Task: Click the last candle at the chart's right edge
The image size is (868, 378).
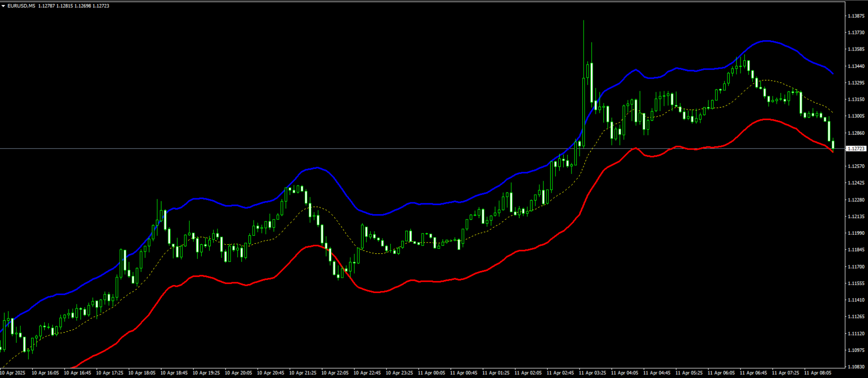Action: click(833, 145)
